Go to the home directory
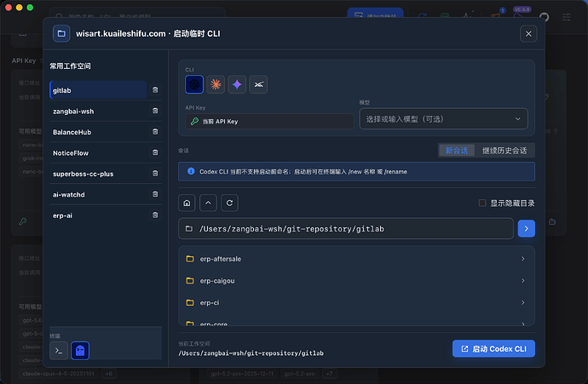 [x=187, y=203]
